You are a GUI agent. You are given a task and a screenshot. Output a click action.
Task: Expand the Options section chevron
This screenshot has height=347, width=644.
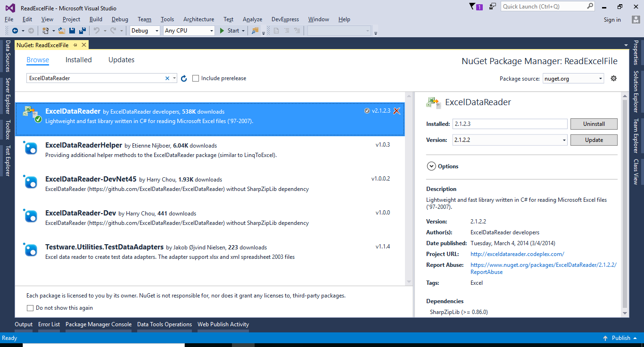(431, 166)
